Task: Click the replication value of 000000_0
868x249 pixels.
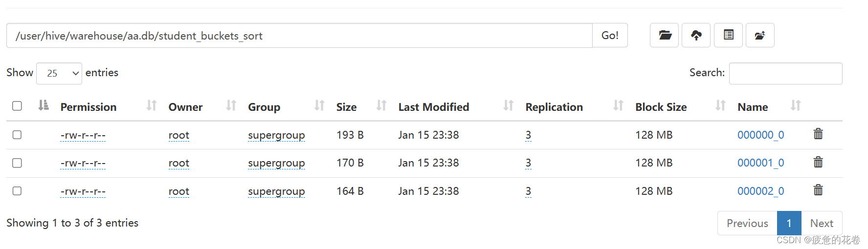Action: click(x=528, y=135)
